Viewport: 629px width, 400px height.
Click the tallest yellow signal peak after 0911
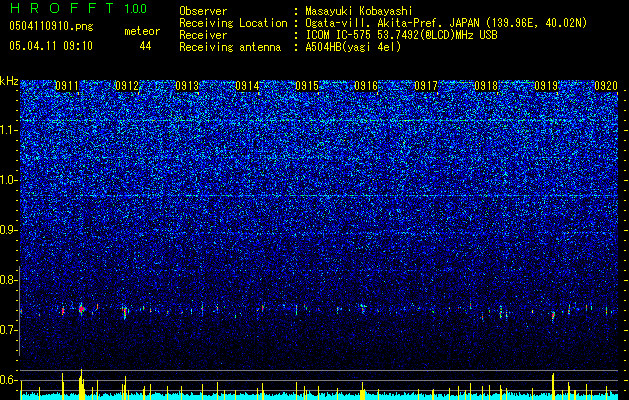(x=81, y=384)
